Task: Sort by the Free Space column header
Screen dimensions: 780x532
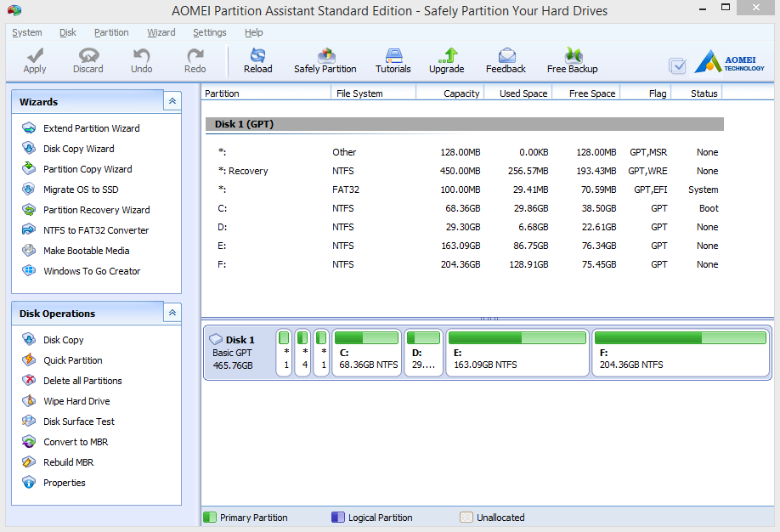Action: [x=586, y=93]
